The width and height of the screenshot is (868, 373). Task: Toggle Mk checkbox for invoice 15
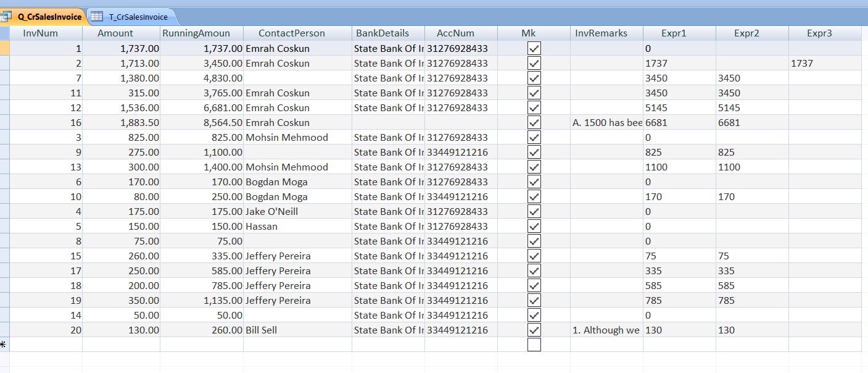coord(534,256)
